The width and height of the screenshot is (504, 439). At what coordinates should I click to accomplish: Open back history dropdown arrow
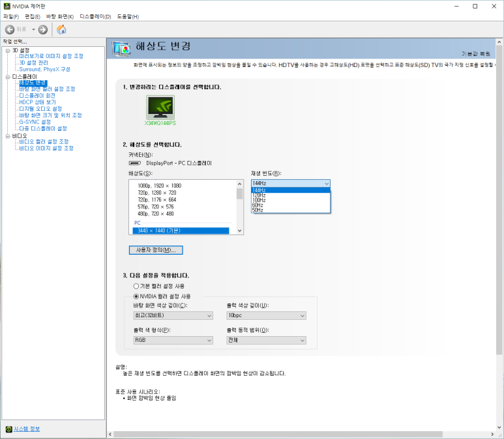pos(33,29)
